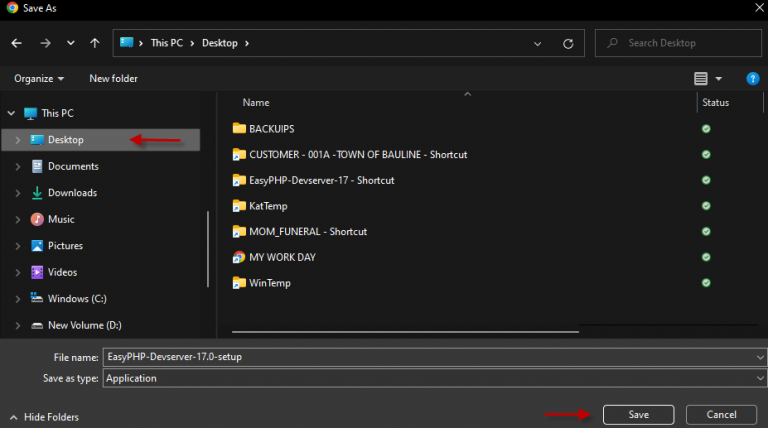Select Downloads in the navigation pane
This screenshot has height=428, width=768.
click(72, 193)
